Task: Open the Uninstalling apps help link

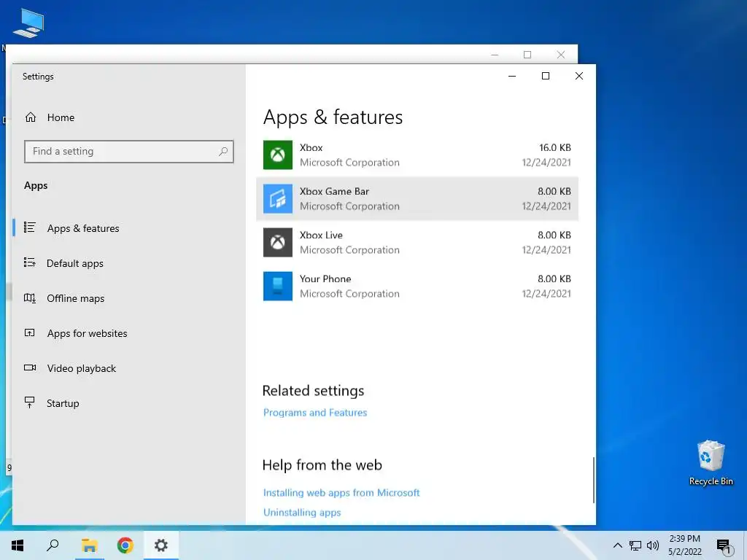Action: [x=302, y=513]
